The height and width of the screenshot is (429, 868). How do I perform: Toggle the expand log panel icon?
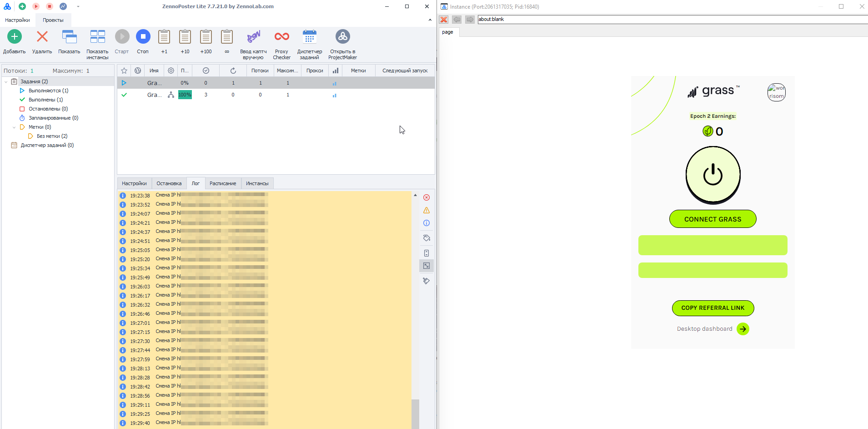426,266
